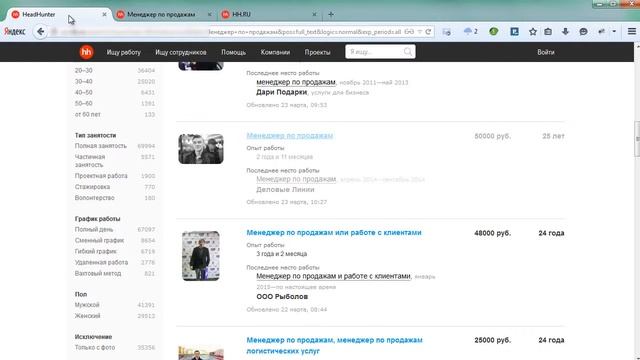Click Менеджер по продажам at Деловые Линии
Screen dimensions: 640x360
[x=296, y=179]
